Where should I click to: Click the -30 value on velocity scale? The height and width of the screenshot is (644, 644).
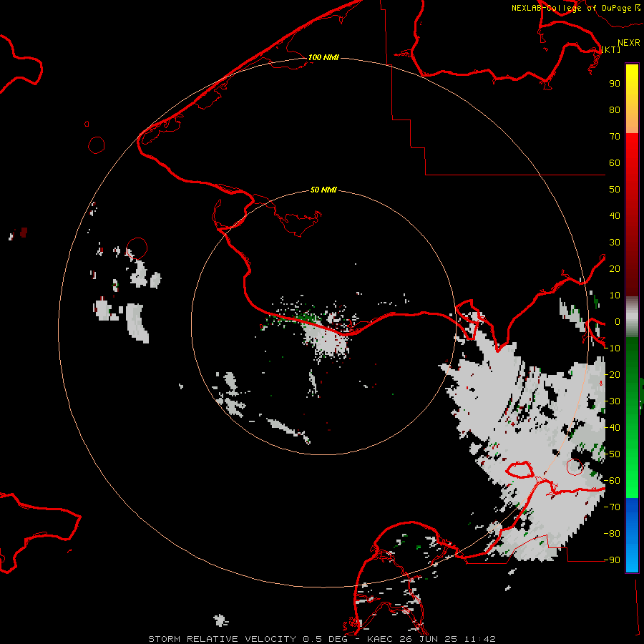click(612, 401)
